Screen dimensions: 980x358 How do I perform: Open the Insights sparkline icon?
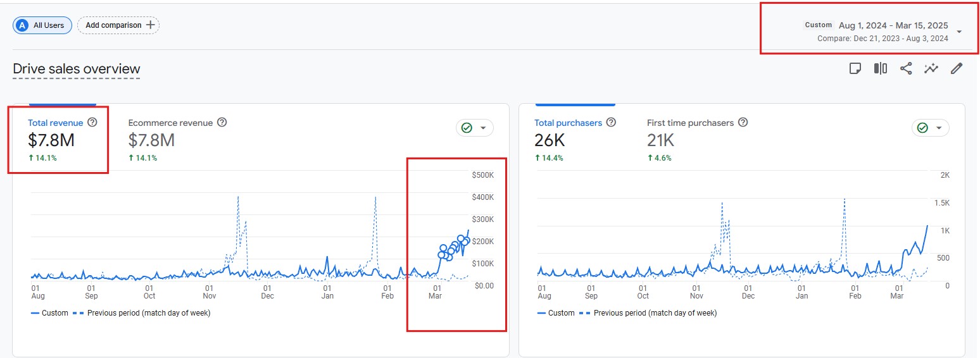(931, 68)
